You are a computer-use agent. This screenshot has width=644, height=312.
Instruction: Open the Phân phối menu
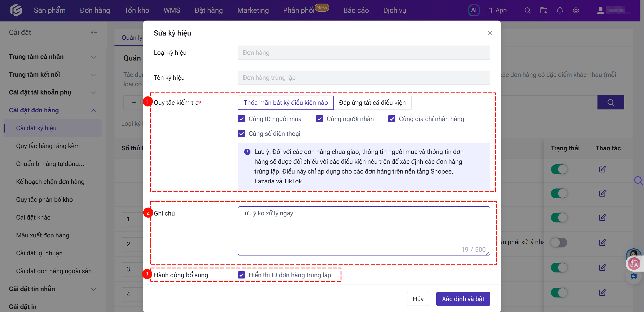coord(299,10)
